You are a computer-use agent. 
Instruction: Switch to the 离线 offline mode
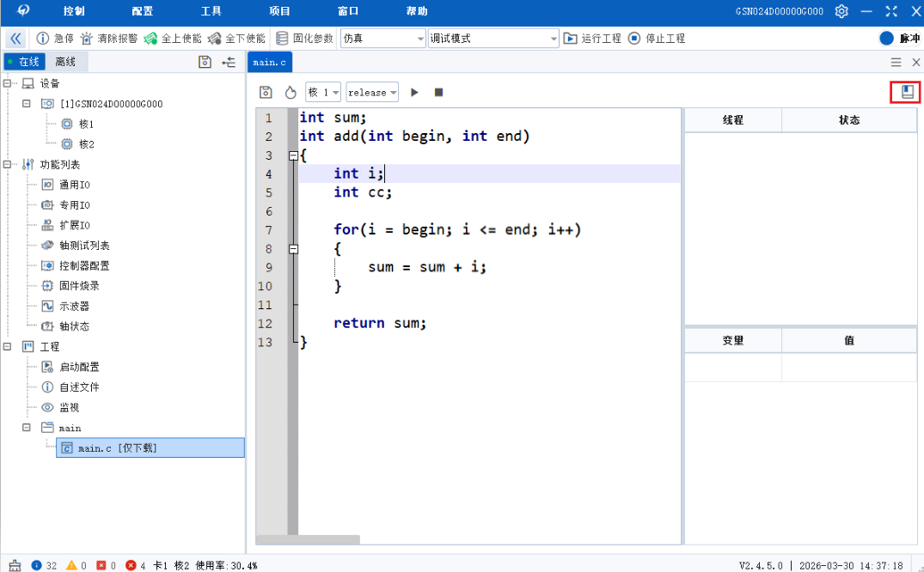[65, 62]
